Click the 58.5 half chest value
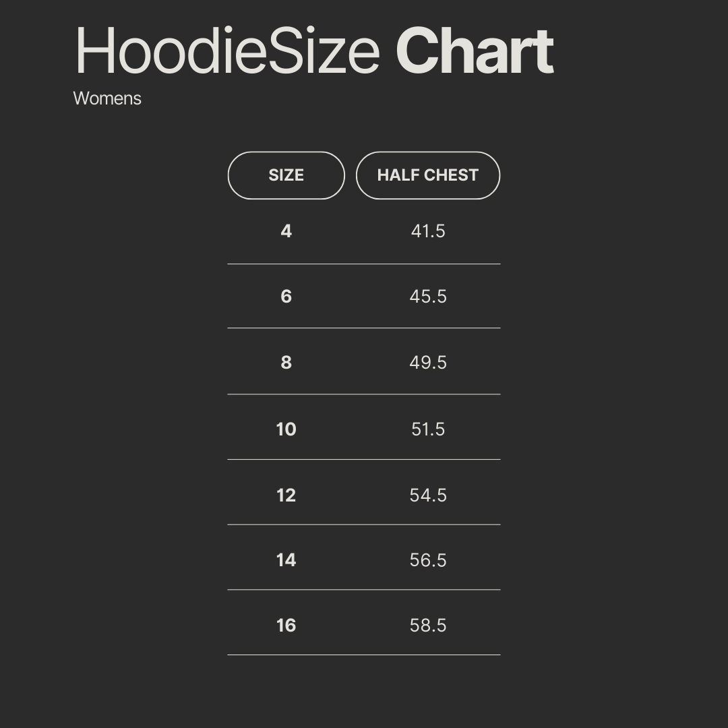The image size is (728, 728). click(x=428, y=626)
